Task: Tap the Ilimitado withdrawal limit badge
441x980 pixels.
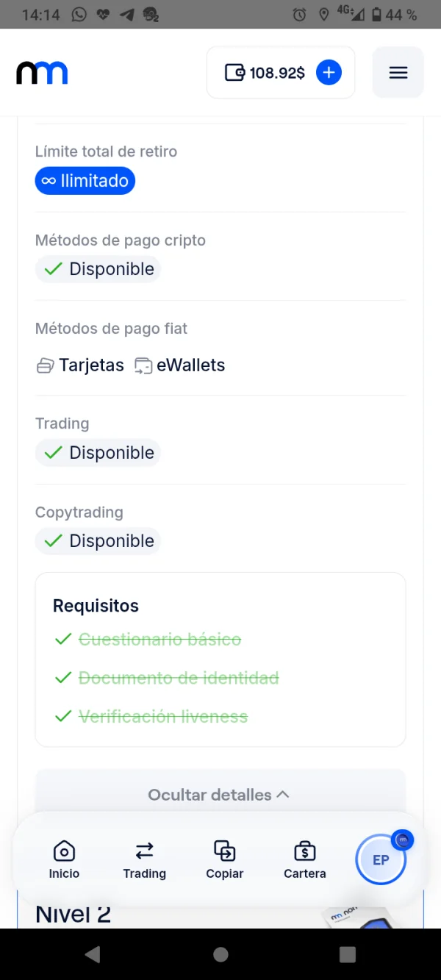Action: (85, 181)
